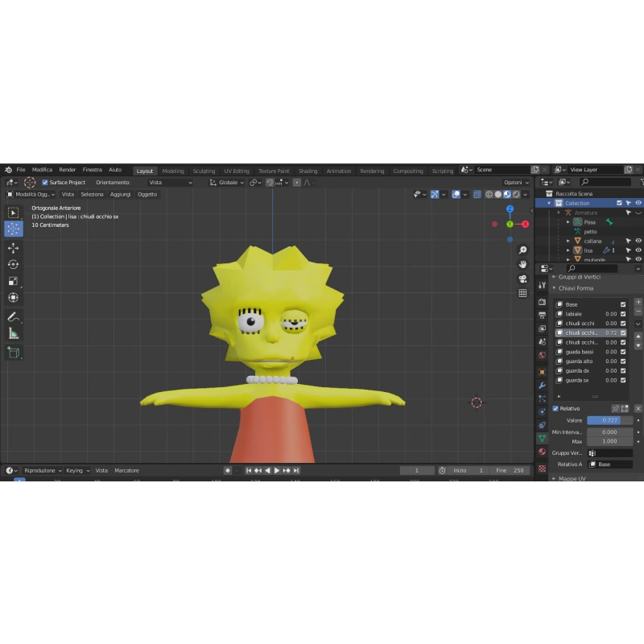644x644 pixels.
Task: Pick the Measure tool
Action: click(x=14, y=333)
